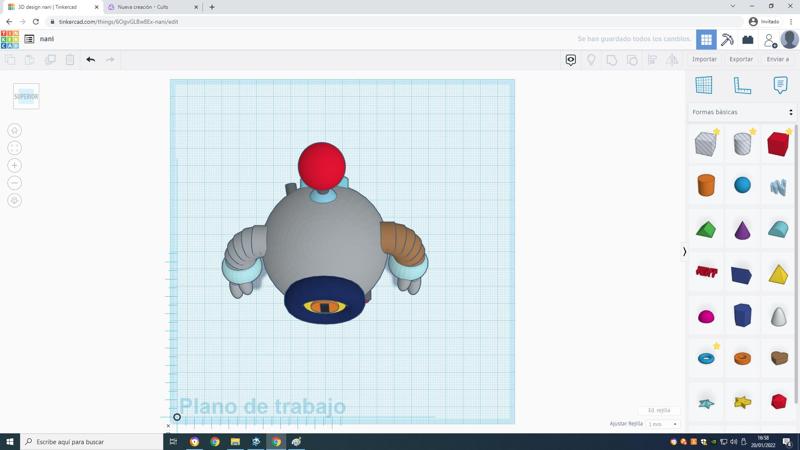
Task: Select the Ruler tool
Action: pos(742,86)
